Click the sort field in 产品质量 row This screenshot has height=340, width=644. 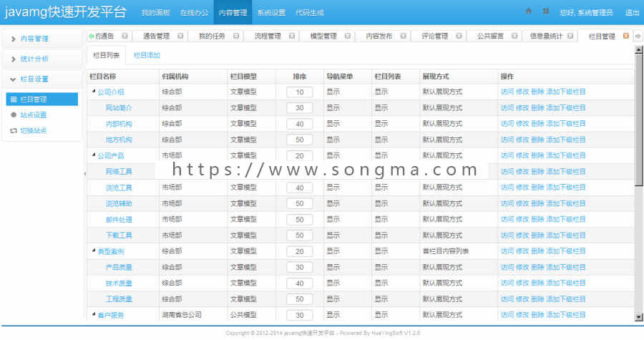[299, 267]
